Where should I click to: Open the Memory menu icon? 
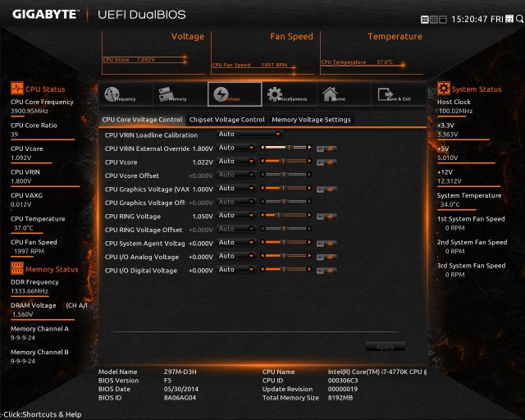166,94
